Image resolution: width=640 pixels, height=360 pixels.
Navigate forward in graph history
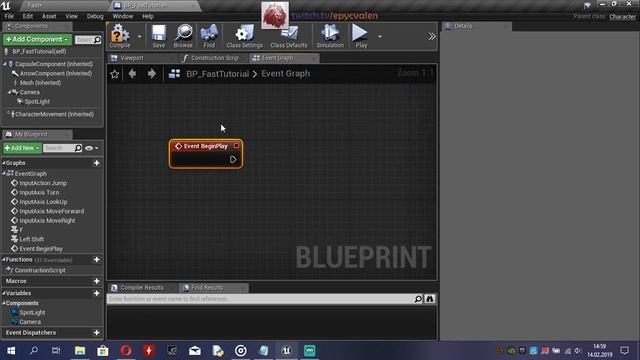(x=151, y=74)
